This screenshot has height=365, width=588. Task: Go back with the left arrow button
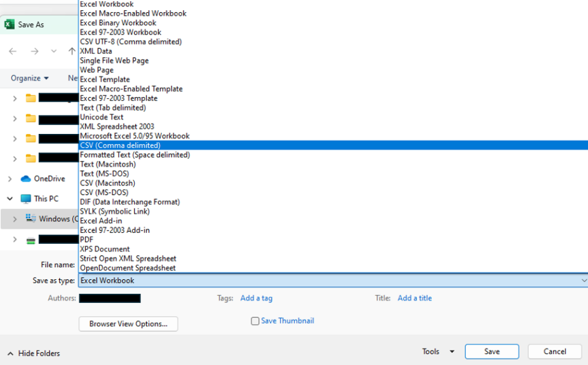point(13,51)
